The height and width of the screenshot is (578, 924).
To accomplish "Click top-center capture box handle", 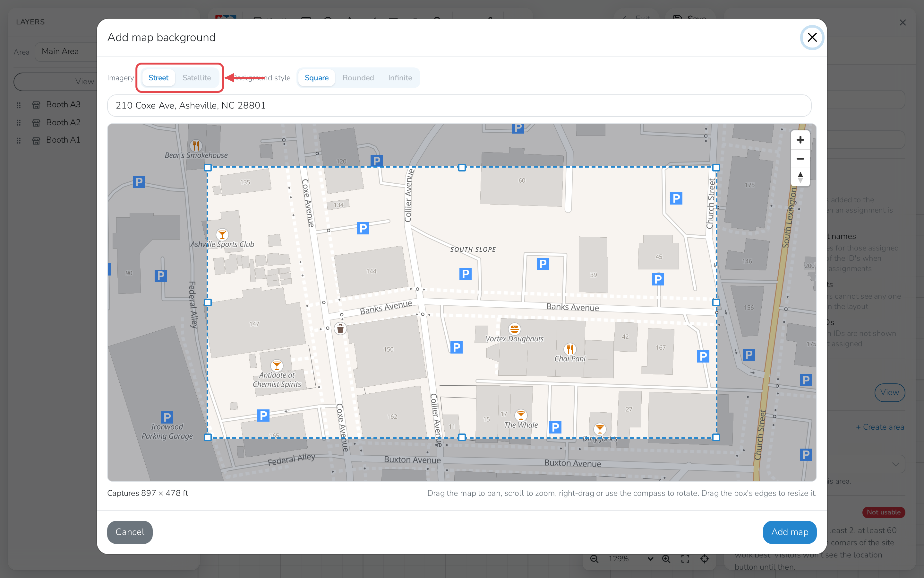I will coord(462,168).
